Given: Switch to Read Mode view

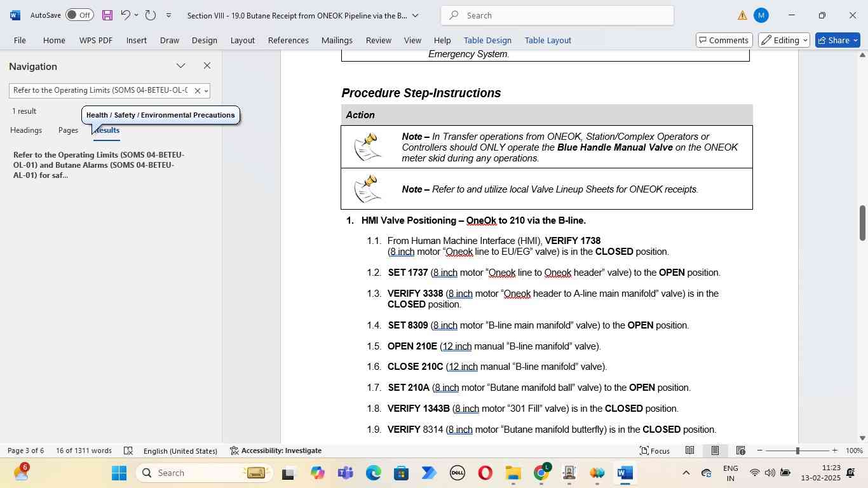Looking at the screenshot, I should click(689, 451).
